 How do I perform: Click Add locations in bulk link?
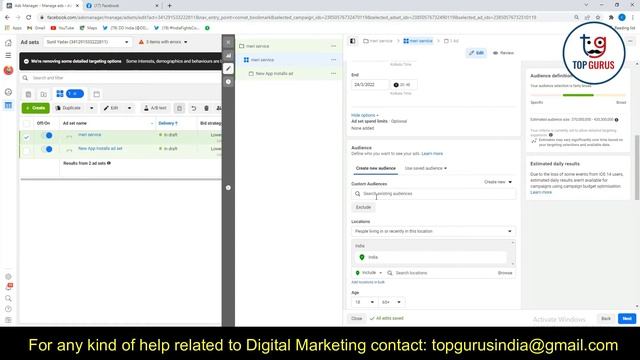(368, 282)
